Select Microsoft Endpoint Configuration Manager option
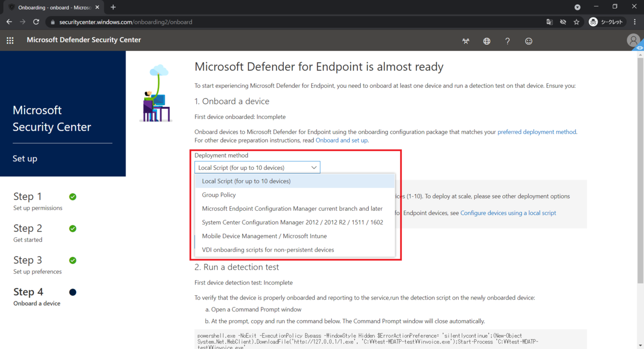 (295, 209)
